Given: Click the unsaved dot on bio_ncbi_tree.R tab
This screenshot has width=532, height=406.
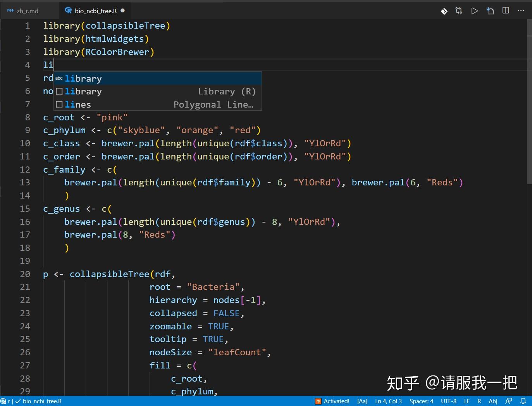Looking at the screenshot, I should tap(123, 10).
